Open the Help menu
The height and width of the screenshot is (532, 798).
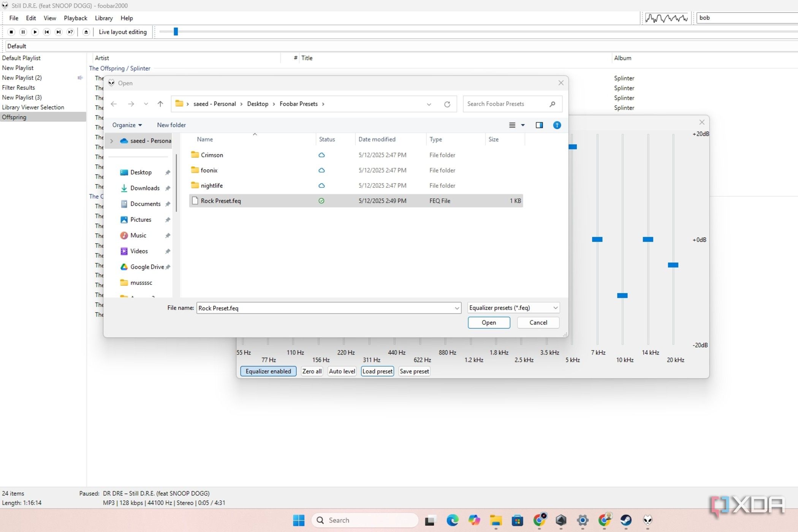tap(127, 18)
